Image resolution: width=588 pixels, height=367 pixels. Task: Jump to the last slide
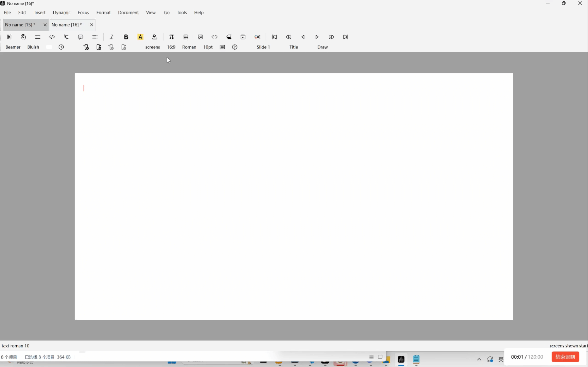pos(346,37)
